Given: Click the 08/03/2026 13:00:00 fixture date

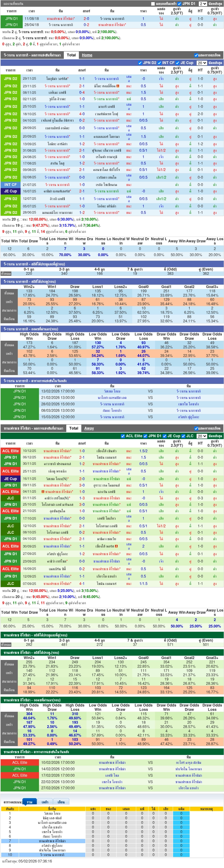Looking at the screenshot, I should pyautogui.click(x=58, y=411).
